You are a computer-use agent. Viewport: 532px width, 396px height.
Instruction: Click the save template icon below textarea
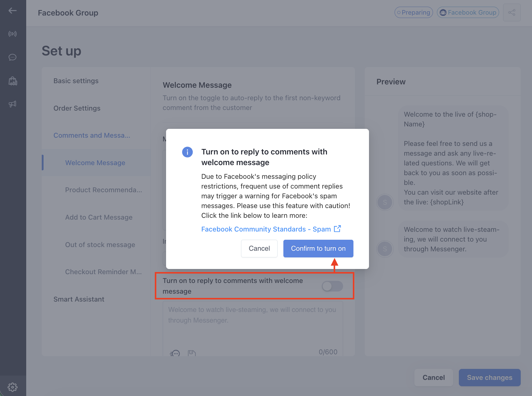click(192, 353)
